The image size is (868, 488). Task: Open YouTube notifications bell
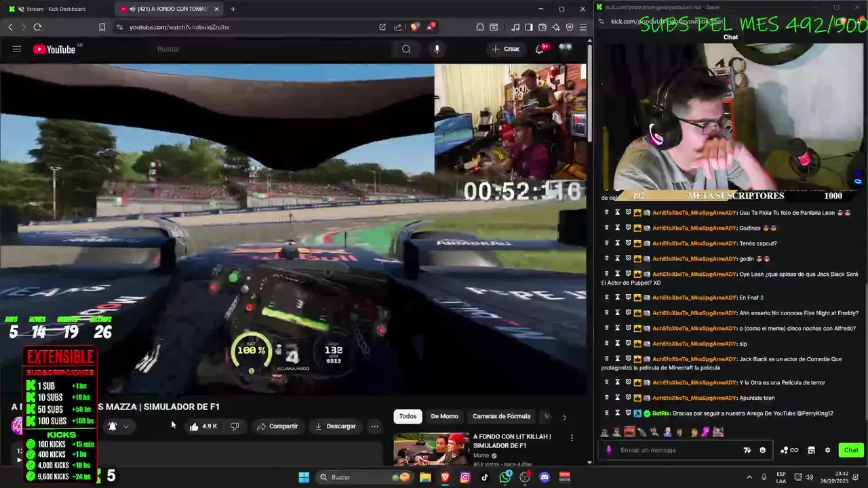540,49
